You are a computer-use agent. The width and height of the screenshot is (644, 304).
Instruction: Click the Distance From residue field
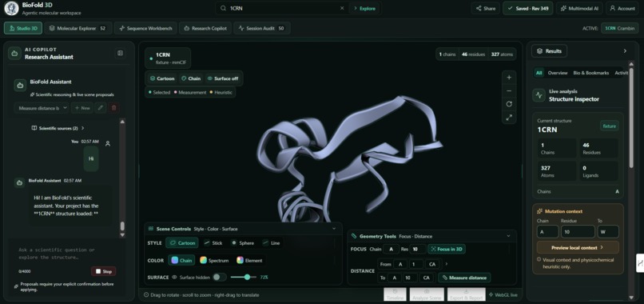coord(416,264)
